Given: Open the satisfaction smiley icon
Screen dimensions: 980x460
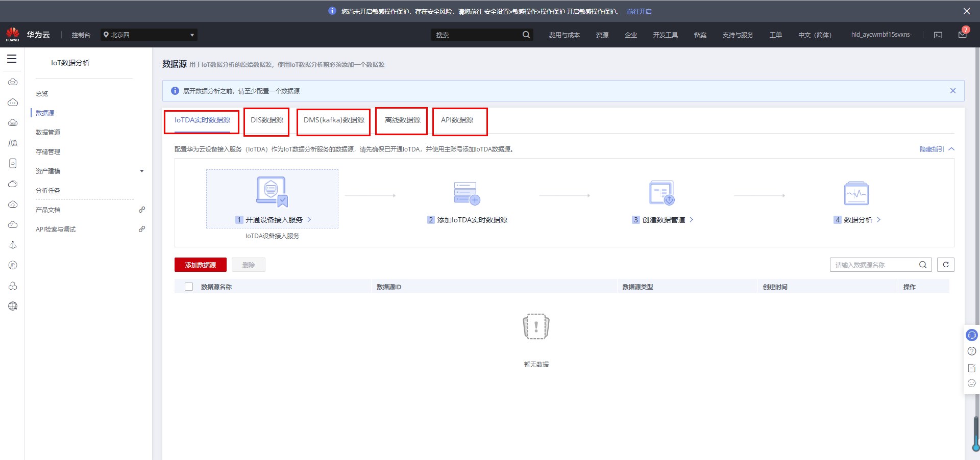Looking at the screenshot, I should point(972,384).
